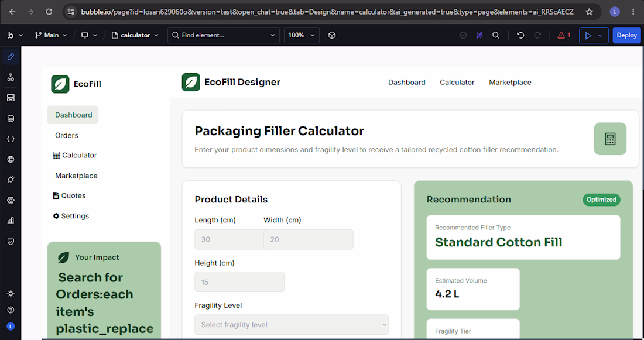Click the Optimized badge
Image resolution: width=644 pixels, height=340 pixels.
click(x=601, y=200)
